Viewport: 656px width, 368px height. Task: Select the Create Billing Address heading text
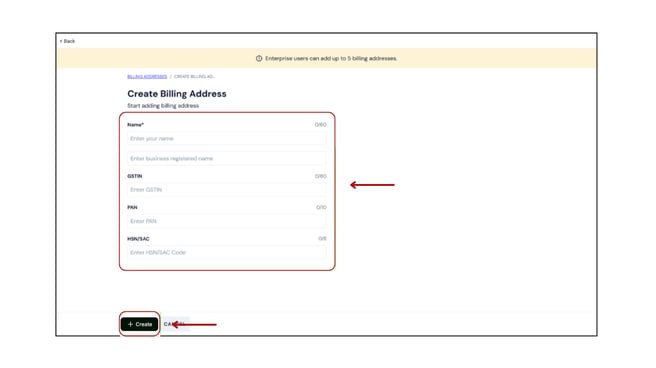point(177,94)
